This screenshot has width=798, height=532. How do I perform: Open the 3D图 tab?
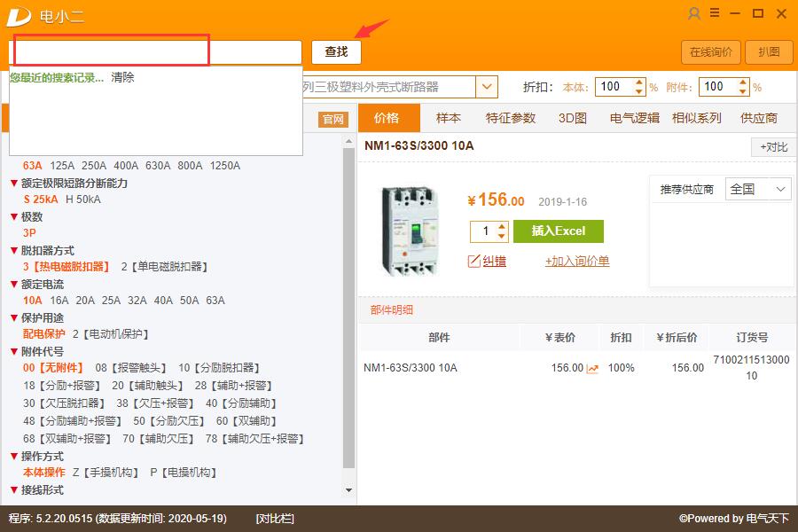point(572,117)
